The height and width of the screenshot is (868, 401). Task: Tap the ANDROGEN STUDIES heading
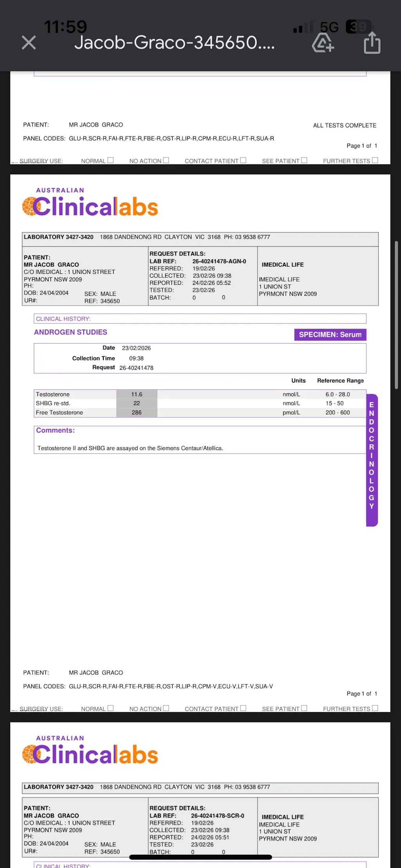[x=70, y=332]
